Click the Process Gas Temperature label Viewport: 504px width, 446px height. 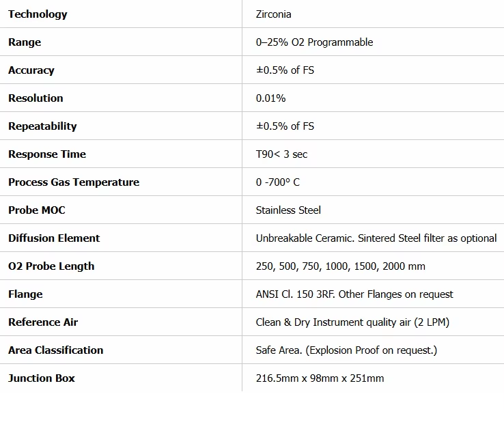pyautogui.click(x=74, y=182)
